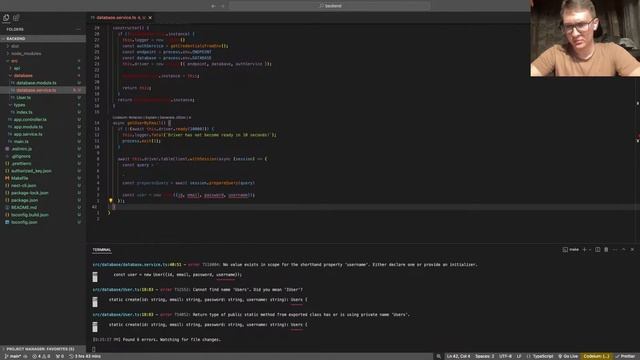Open tsconfig.json file
This screenshot has height=360, width=640.
[x=24, y=222]
